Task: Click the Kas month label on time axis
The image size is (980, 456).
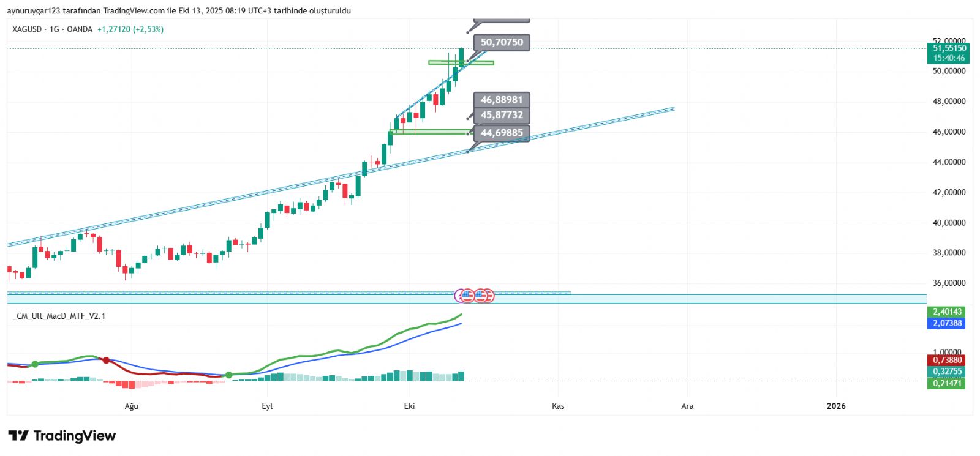Action: [558, 406]
